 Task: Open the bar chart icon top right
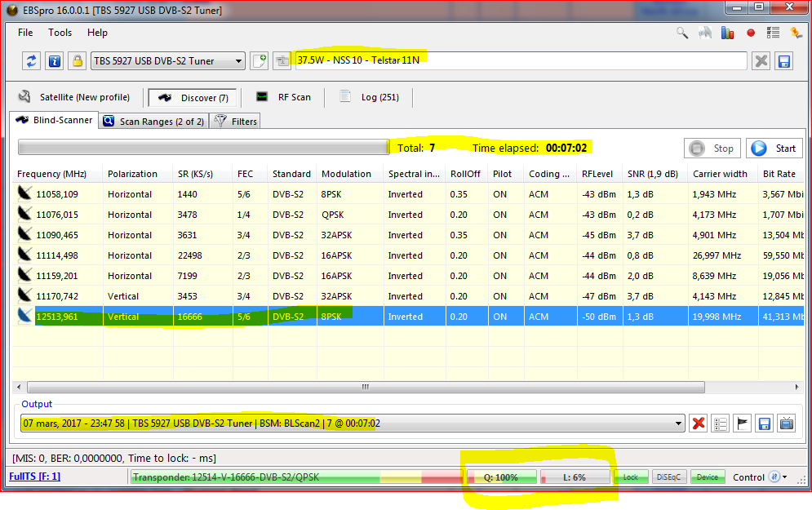(x=727, y=33)
